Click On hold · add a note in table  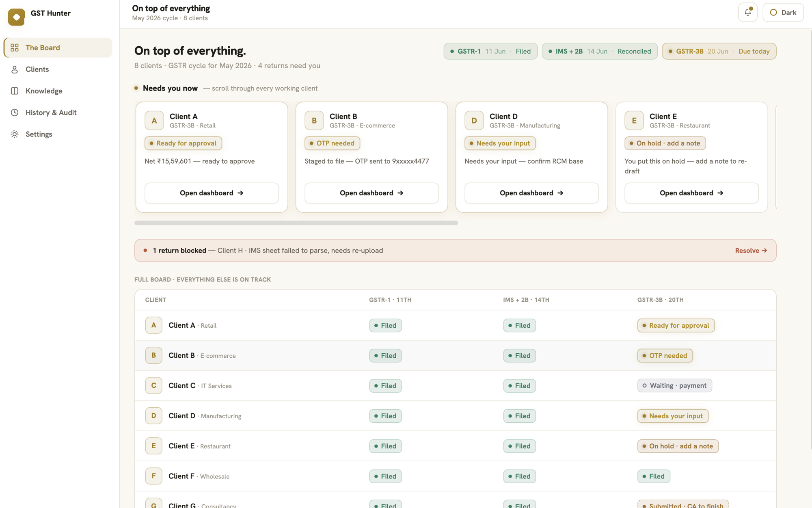click(678, 446)
